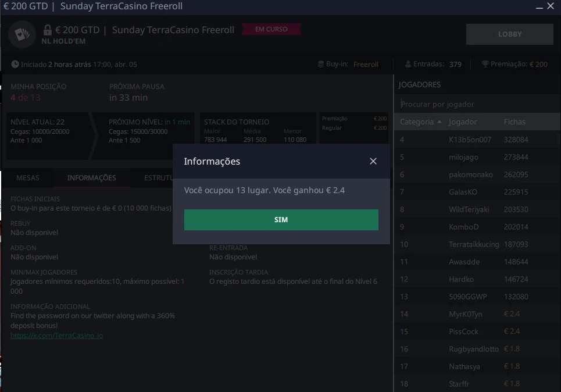Click the Buy-in chips stack icon
The image size is (561, 392).
tap(320, 64)
